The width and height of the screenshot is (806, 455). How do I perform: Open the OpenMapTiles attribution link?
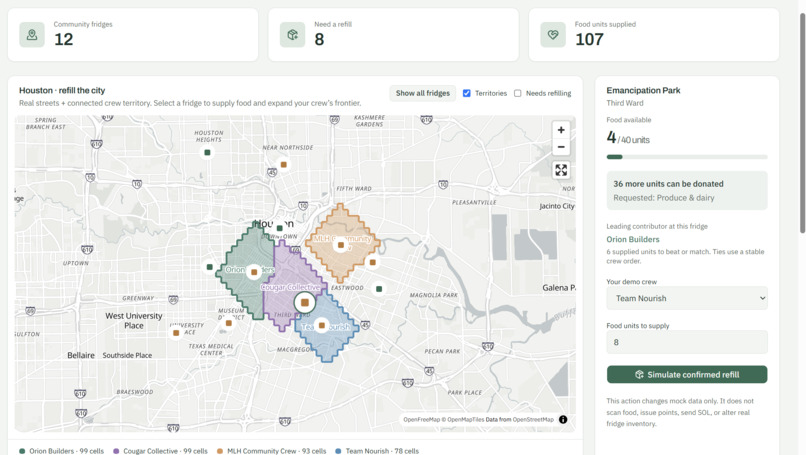pyautogui.click(x=466, y=420)
